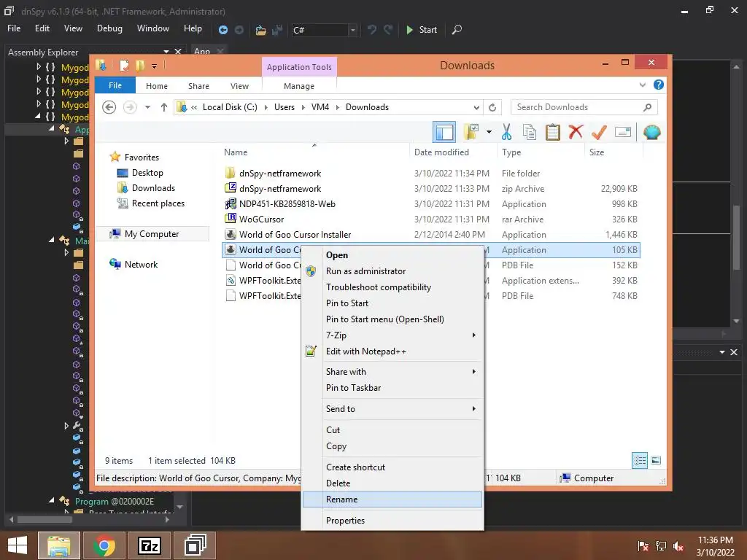Click the dnSpy editor vertical scrollbar

pos(737,238)
